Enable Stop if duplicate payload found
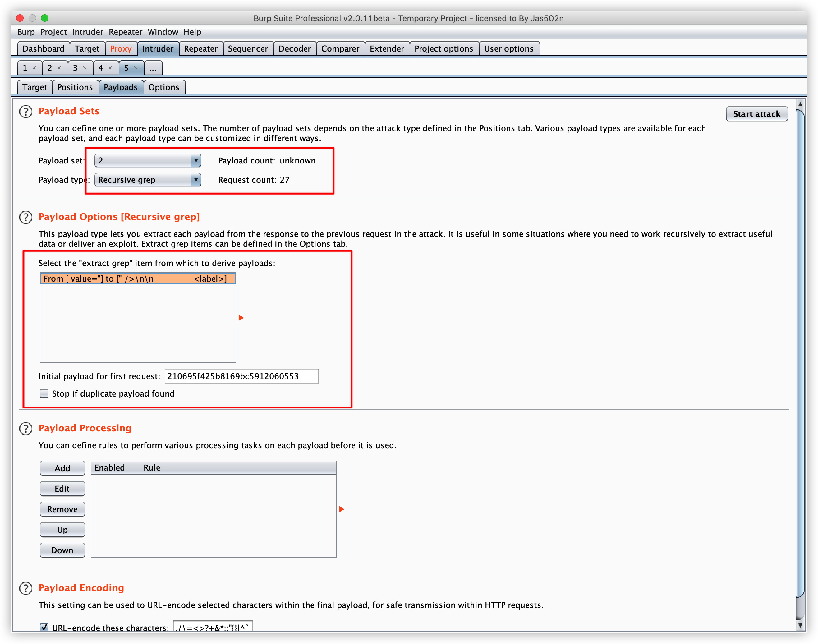 click(44, 393)
